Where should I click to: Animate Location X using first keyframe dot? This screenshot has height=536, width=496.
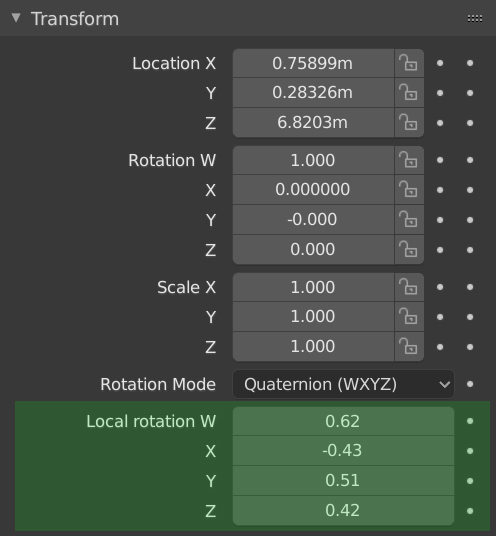pos(440,63)
